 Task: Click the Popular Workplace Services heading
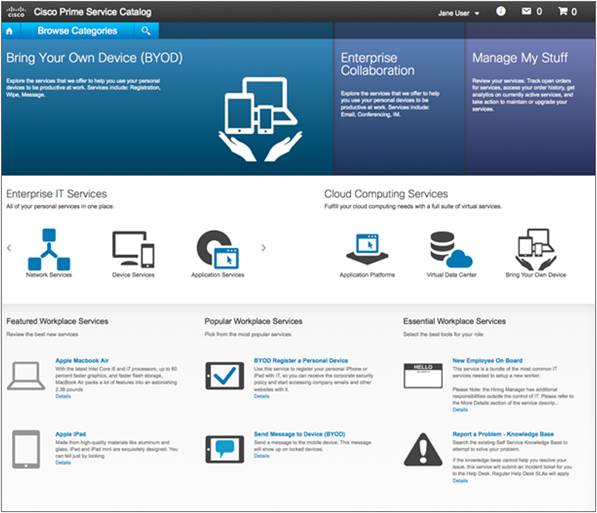(x=254, y=321)
